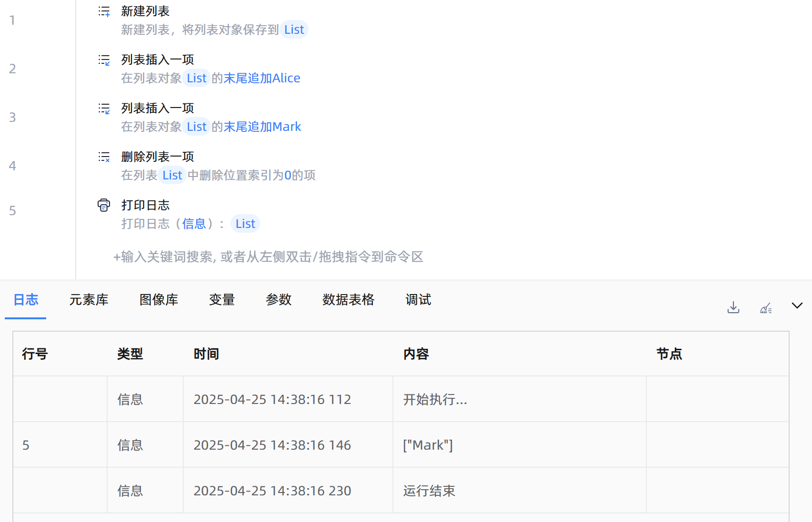Show the 数据表格 tab
The image size is (812, 522).
click(x=348, y=300)
